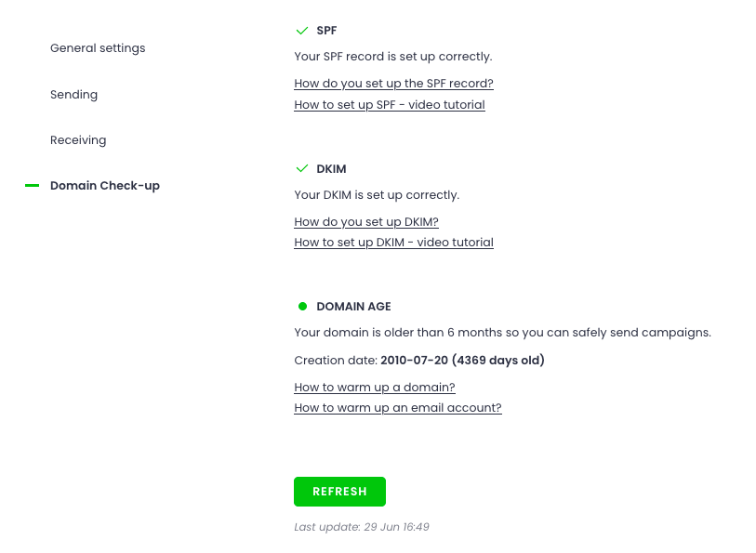Switch to the Sending section
The image size is (756, 553).
pos(73,94)
